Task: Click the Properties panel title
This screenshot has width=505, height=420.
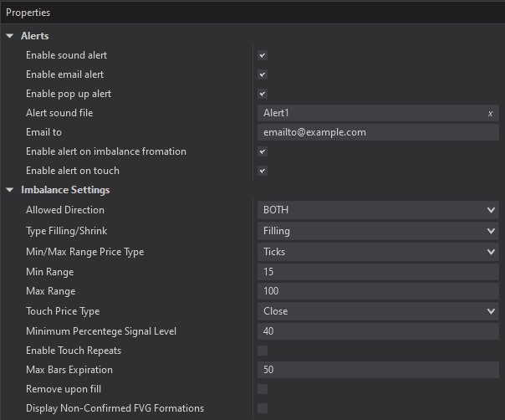Action: [28, 13]
